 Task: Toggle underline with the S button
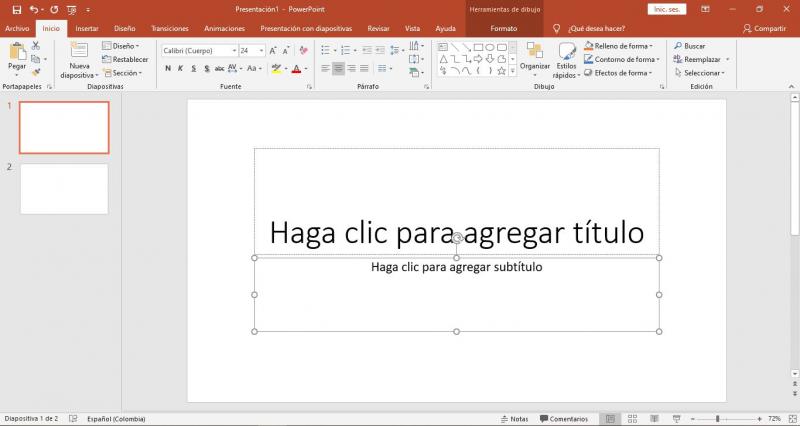point(193,68)
